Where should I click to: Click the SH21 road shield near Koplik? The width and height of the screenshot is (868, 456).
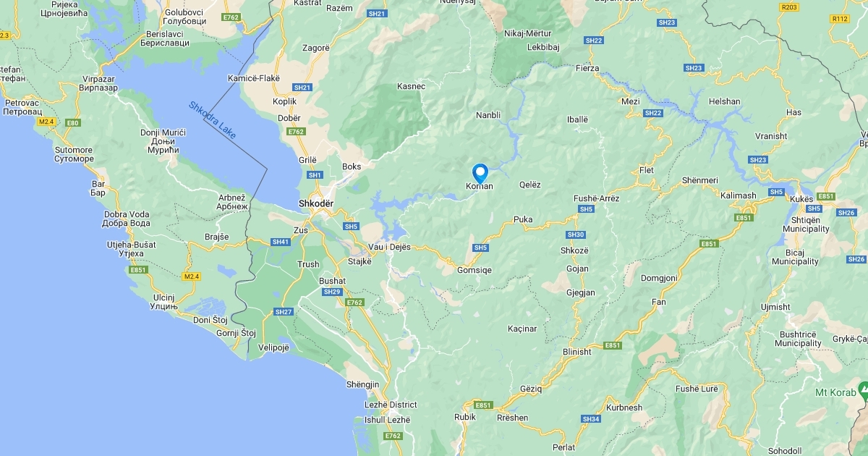click(x=302, y=88)
